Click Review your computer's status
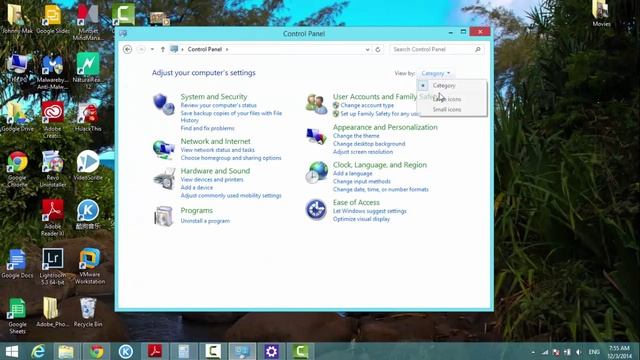The image size is (640, 360). [218, 105]
